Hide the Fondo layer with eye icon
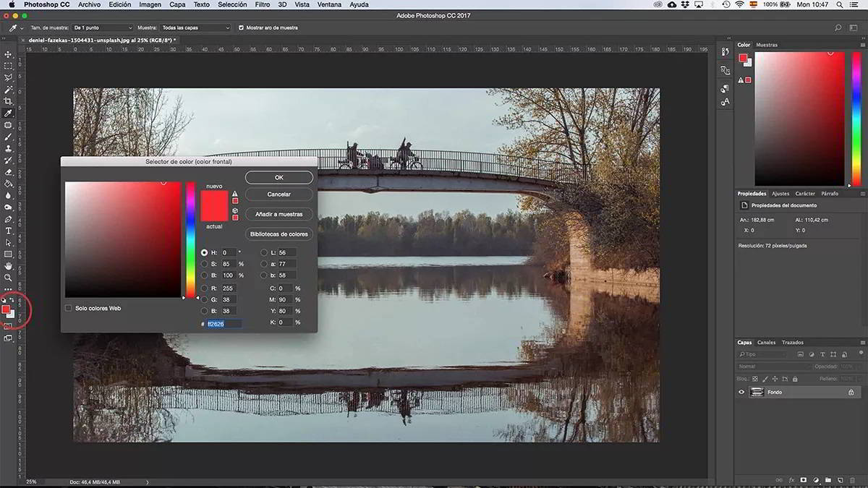 click(x=741, y=392)
